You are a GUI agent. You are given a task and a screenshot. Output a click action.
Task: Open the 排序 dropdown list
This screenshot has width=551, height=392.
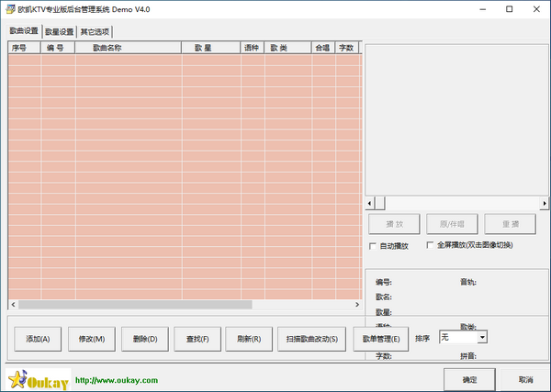pos(482,338)
